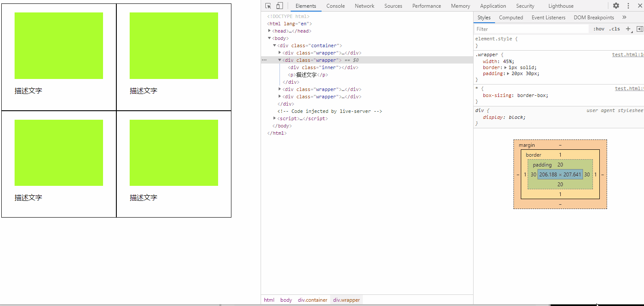Click the left padding value 30 in box model
The image size is (644, 306).
click(533, 175)
